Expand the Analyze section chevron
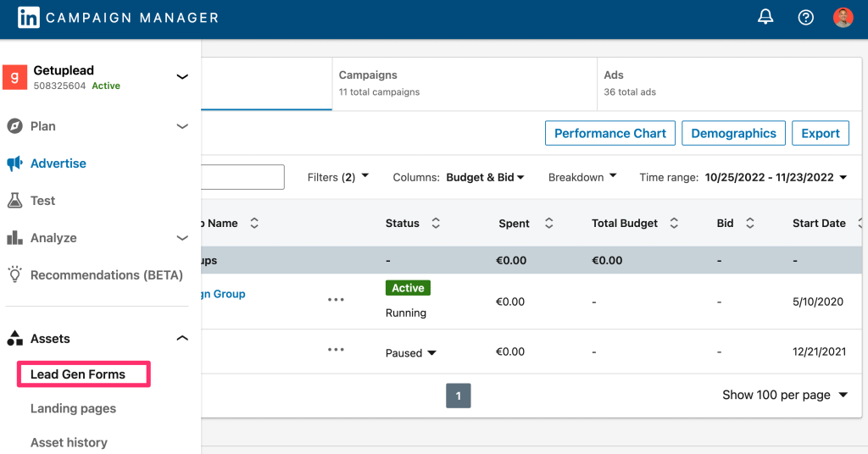This screenshot has height=454, width=868. coord(182,238)
